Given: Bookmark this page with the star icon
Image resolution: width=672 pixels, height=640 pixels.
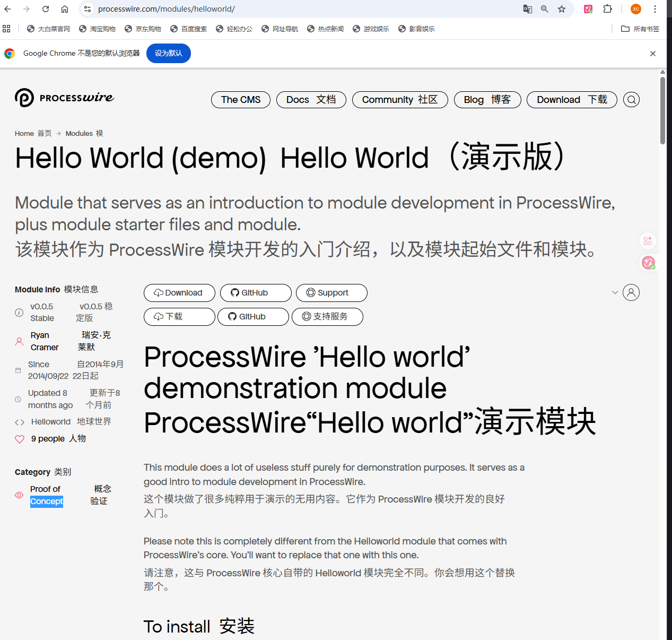Looking at the screenshot, I should 562,9.
